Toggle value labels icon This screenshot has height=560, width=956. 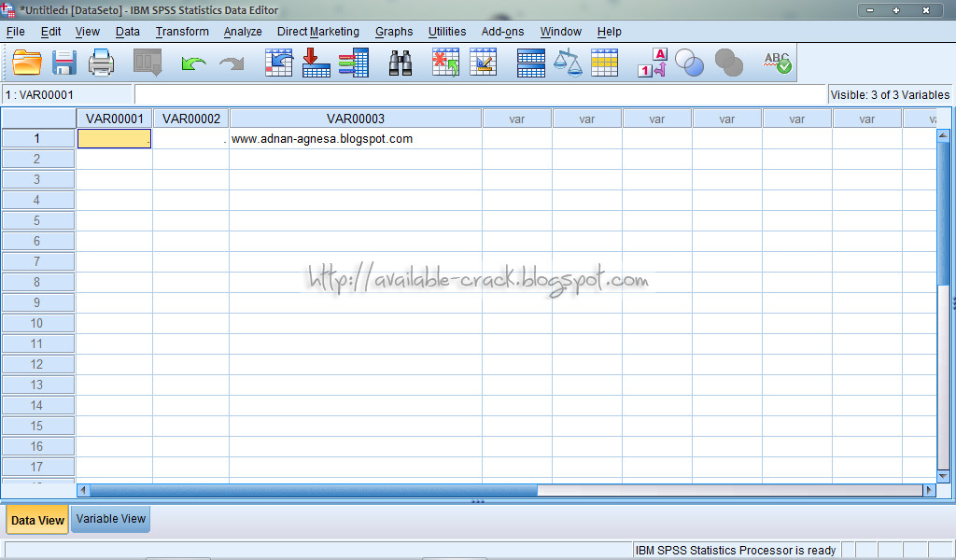pyautogui.click(x=653, y=63)
